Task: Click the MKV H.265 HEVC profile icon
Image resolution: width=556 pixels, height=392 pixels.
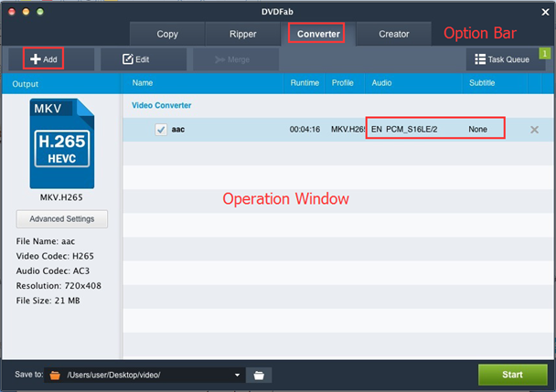Action: coord(62,143)
